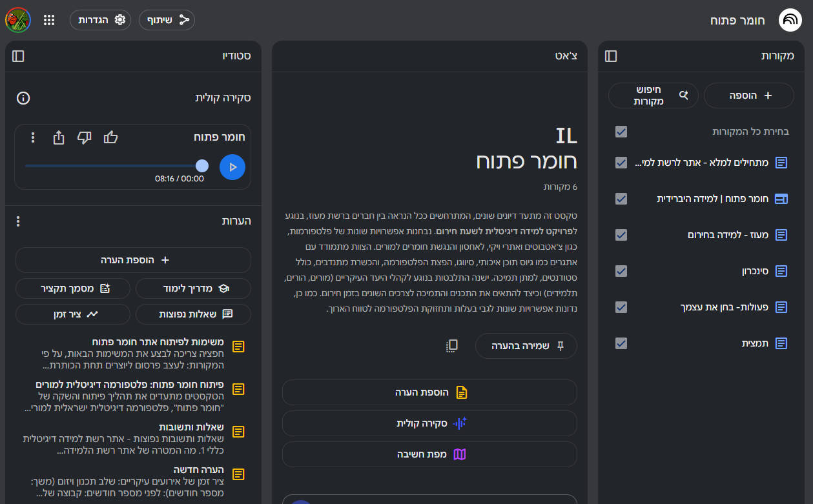Play the audio overview
The height and width of the screenshot is (504, 813).
232,166
